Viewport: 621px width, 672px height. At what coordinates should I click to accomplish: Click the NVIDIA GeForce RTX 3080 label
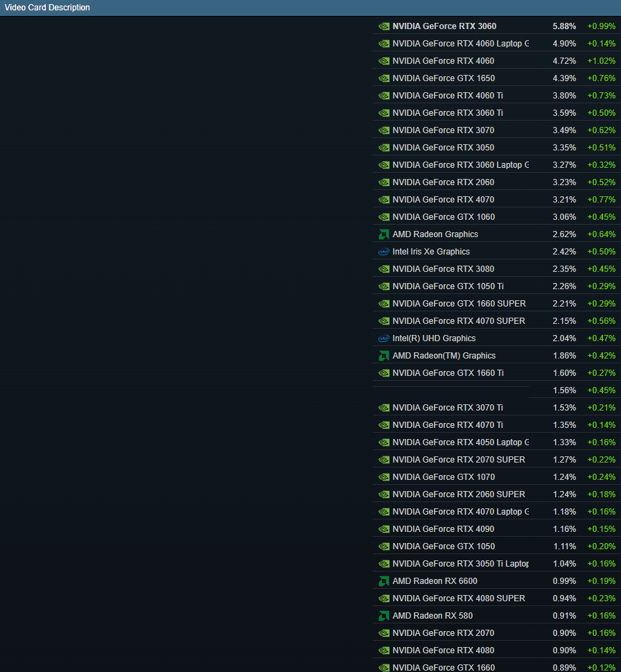pyautogui.click(x=443, y=269)
